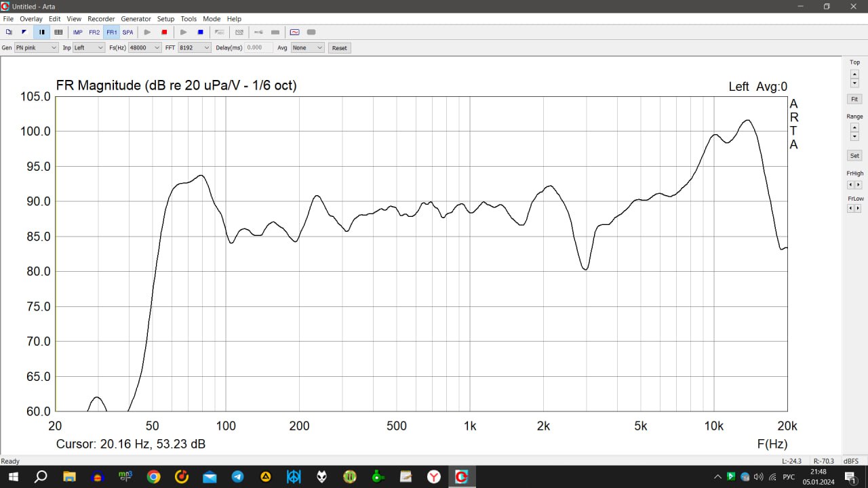Open the Tools menu
This screenshot has height=488, width=868.
pos(189,19)
